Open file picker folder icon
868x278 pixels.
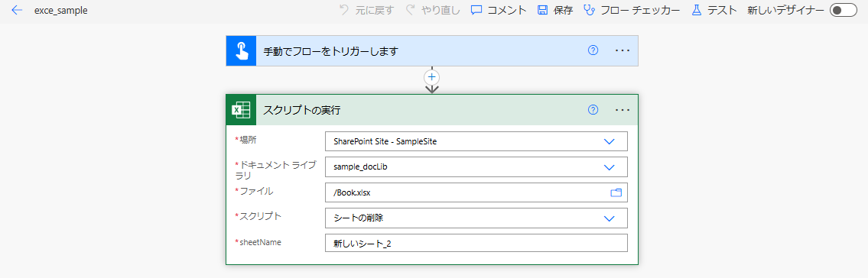(616, 192)
